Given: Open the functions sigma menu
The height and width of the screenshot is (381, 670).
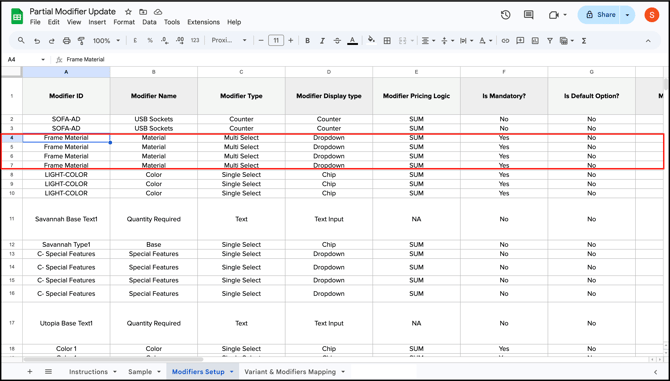Looking at the screenshot, I should [584, 41].
